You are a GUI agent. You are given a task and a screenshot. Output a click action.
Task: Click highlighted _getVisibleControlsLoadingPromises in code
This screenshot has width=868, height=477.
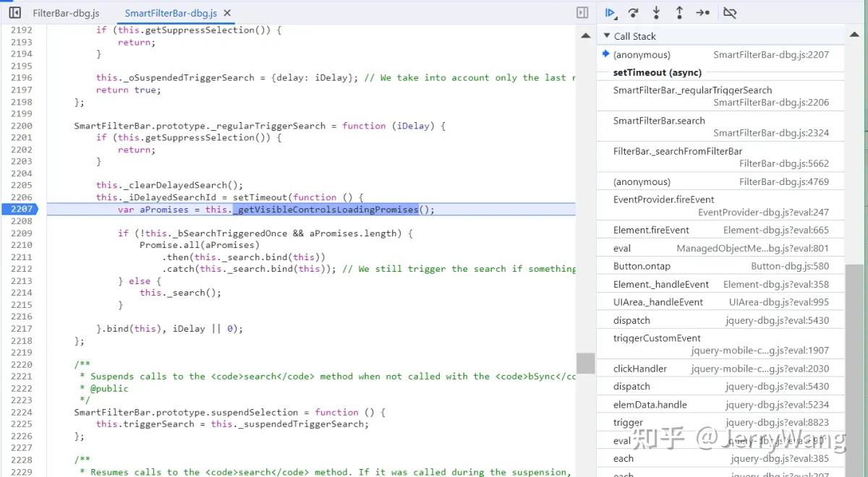[x=325, y=210]
